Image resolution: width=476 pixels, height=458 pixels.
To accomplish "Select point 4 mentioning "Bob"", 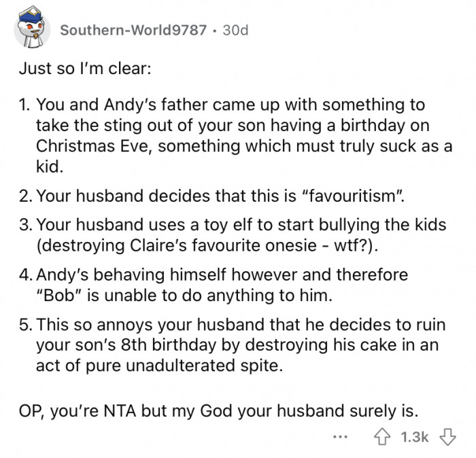I will click(214, 285).
